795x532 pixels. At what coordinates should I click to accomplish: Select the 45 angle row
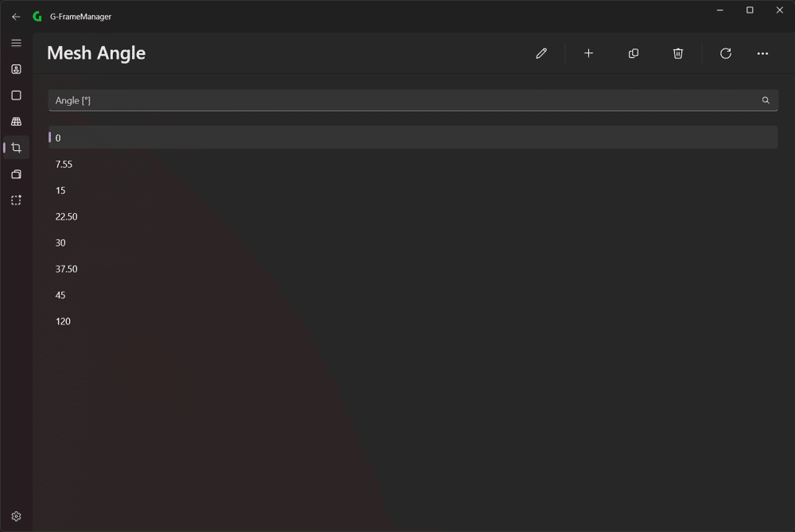pos(413,295)
